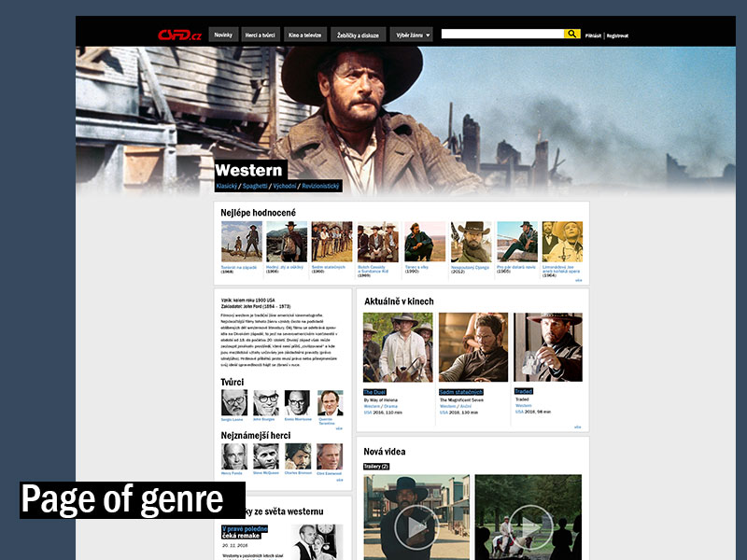Open the Novinky menu item
The image size is (747, 560).
click(223, 35)
